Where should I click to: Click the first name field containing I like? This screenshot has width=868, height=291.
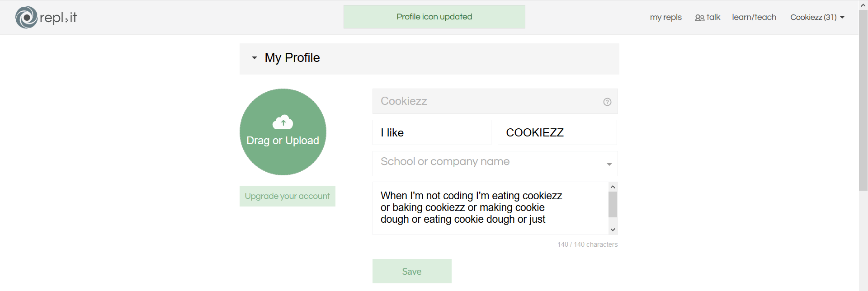(x=432, y=132)
